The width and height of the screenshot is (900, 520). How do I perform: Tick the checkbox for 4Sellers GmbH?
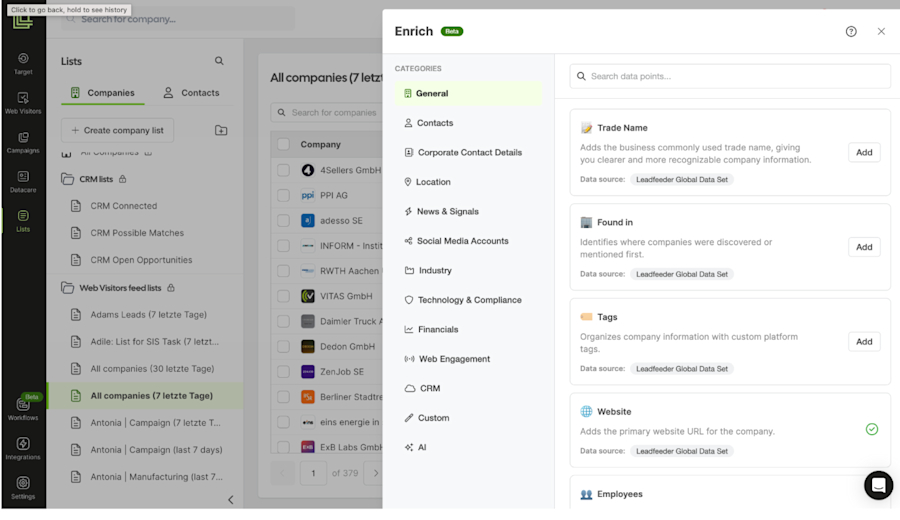tap(283, 170)
